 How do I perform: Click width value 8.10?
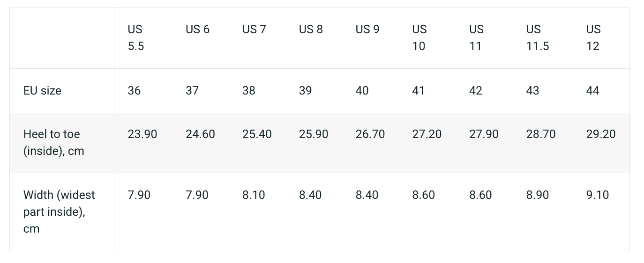[254, 195]
